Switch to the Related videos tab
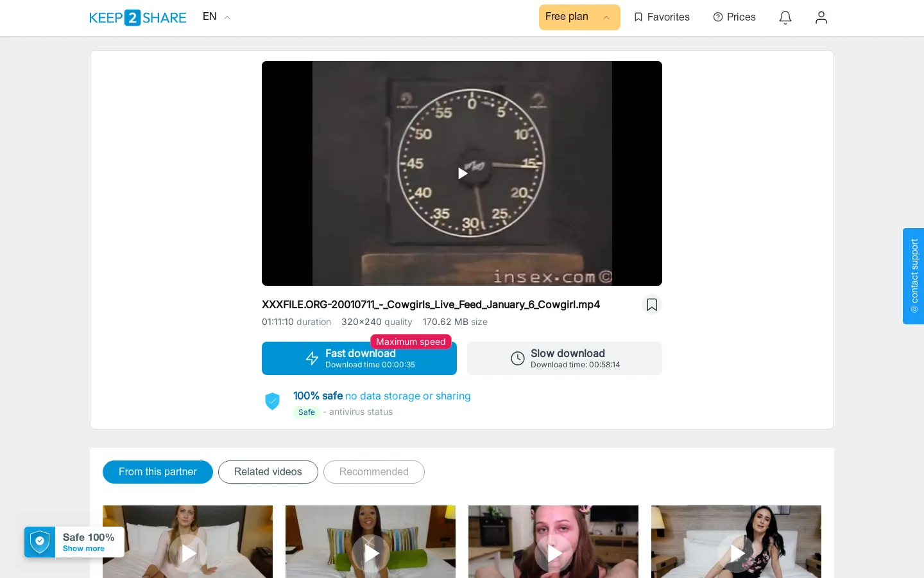 point(268,472)
